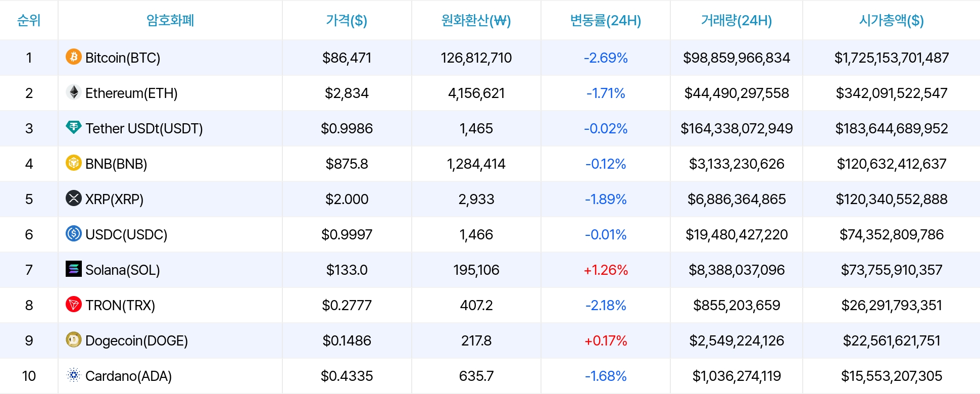Click the Solana logo icon
This screenshot has height=394, width=980.
74,269
